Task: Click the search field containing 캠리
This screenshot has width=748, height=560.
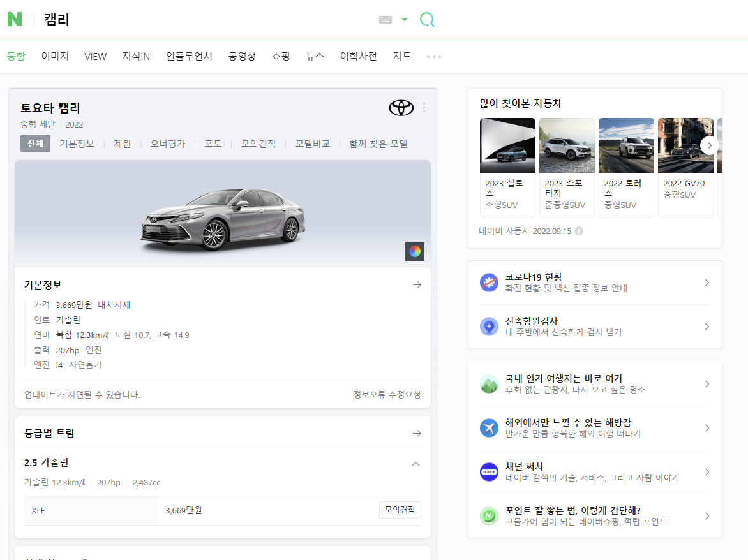Action: 205,20
